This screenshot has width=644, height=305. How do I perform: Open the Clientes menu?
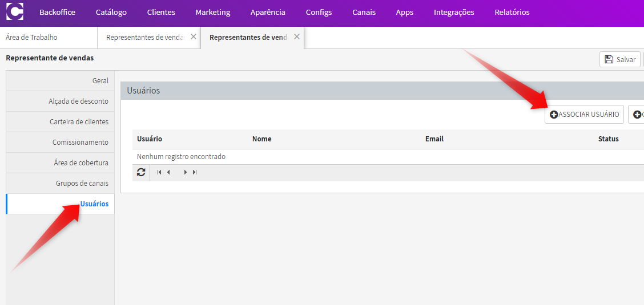coord(161,13)
